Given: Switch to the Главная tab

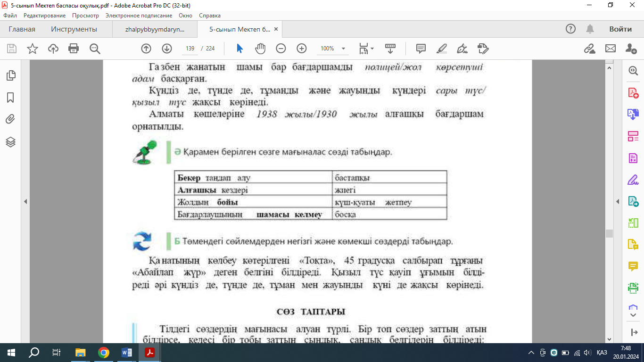Looking at the screenshot, I should (22, 29).
